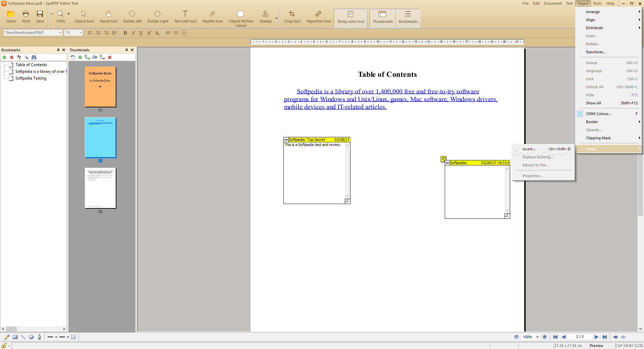Expand the Distribute submenu
644x349 pixels.
coord(608,28)
